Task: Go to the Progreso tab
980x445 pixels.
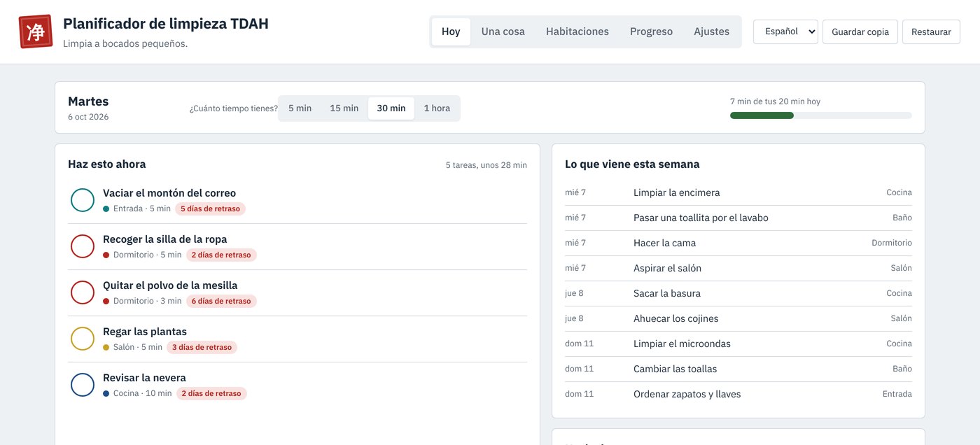Action: point(651,31)
